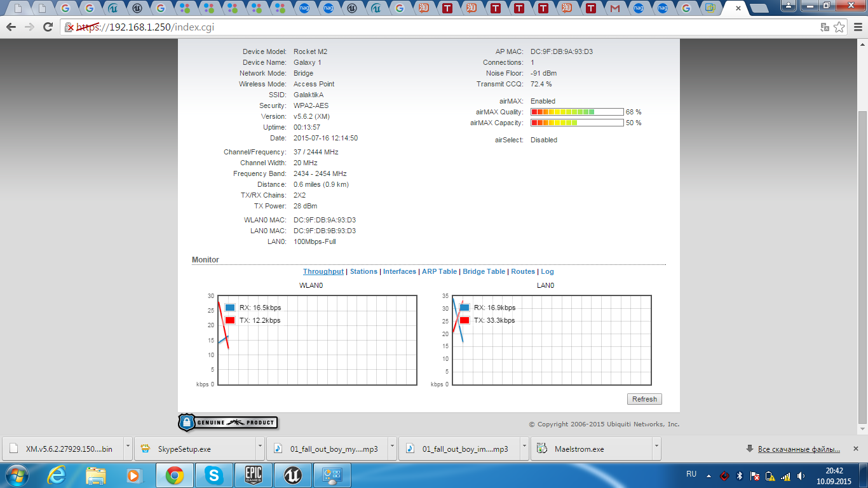Open the Bridge Table link

pos(484,271)
